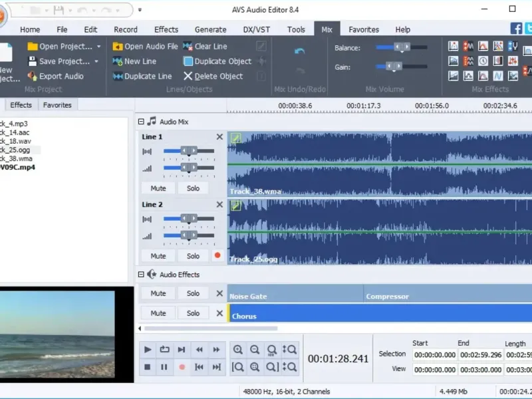Image resolution: width=532 pixels, height=399 pixels.
Task: Click the Delete Object icon
Action: click(x=188, y=76)
